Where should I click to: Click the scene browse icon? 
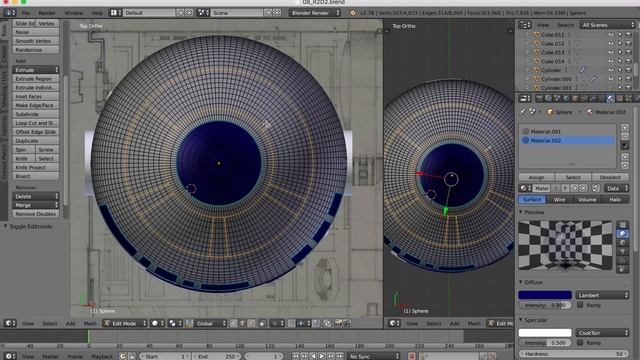203,13
